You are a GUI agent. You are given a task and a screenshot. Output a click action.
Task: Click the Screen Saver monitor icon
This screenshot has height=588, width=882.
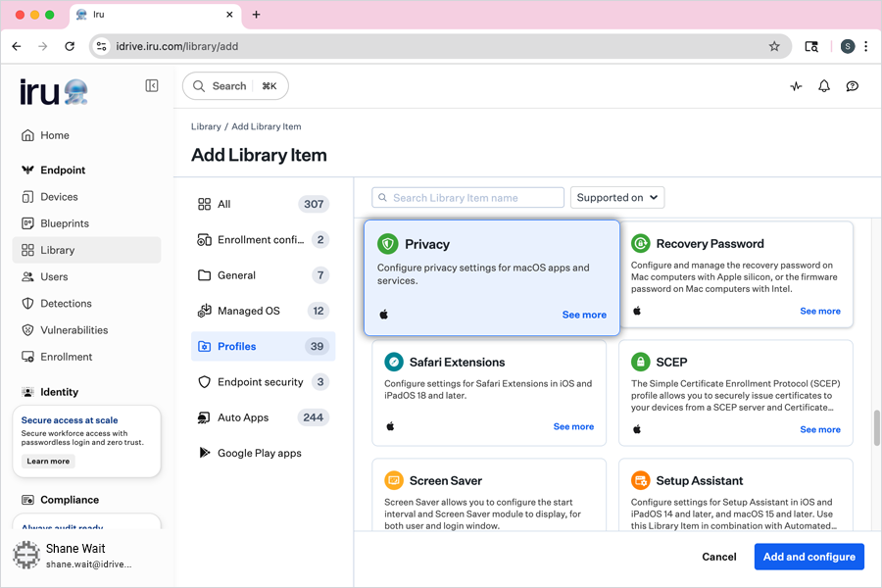tap(394, 481)
